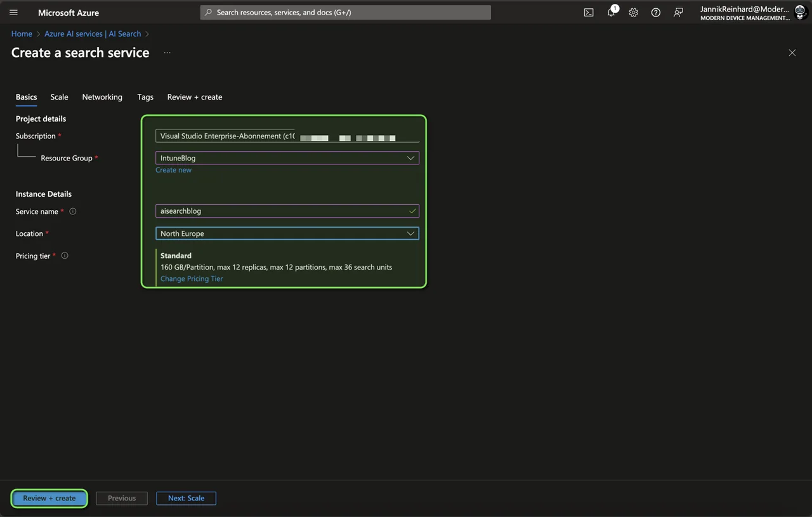
Task: Click the Service name input field
Action: pos(287,211)
